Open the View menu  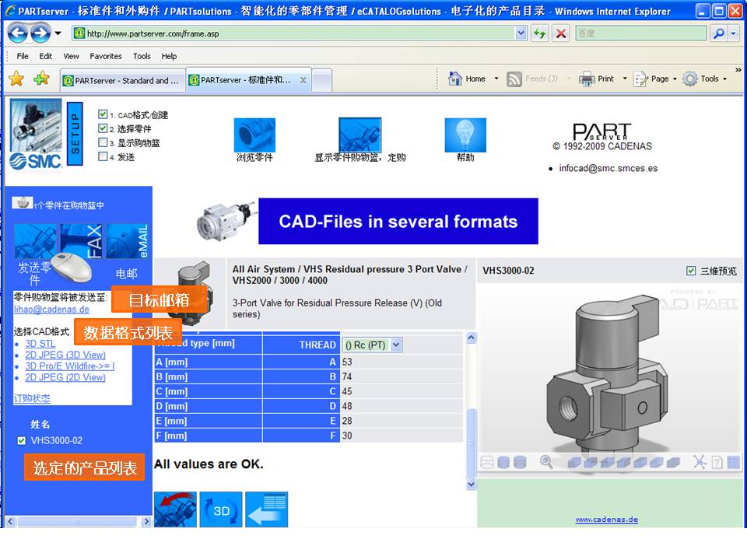pyautogui.click(x=71, y=56)
